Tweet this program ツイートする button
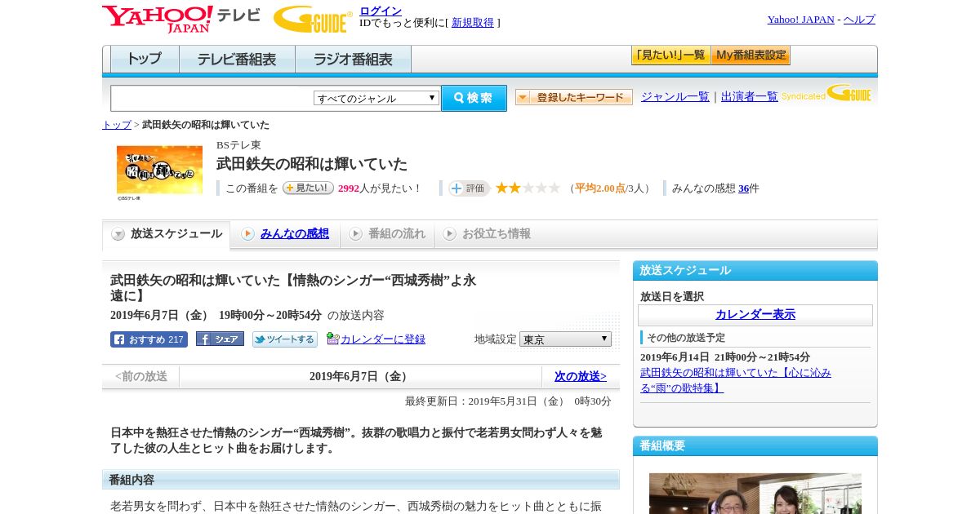The image size is (980, 514). click(x=284, y=339)
